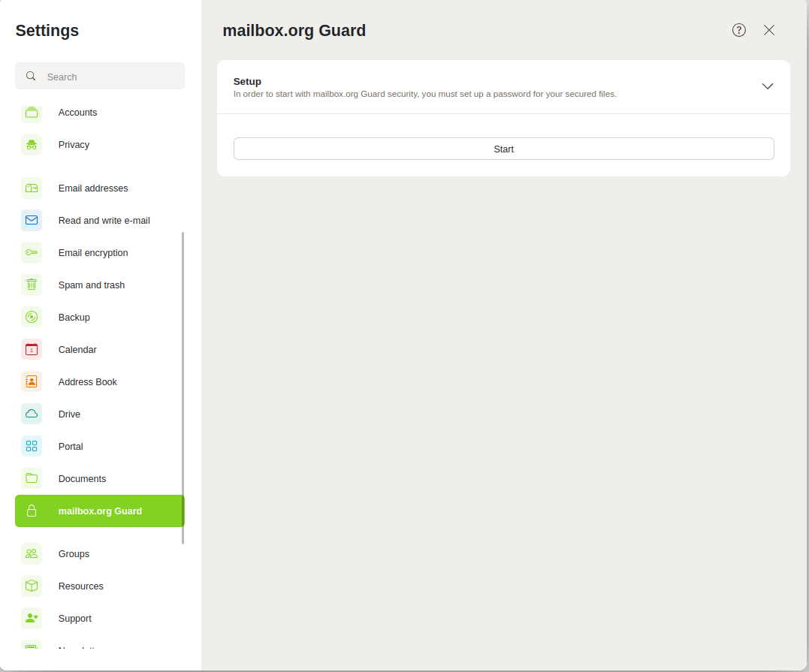The width and height of the screenshot is (809, 672).
Task: Click the Support person-heart icon
Action: click(x=32, y=619)
